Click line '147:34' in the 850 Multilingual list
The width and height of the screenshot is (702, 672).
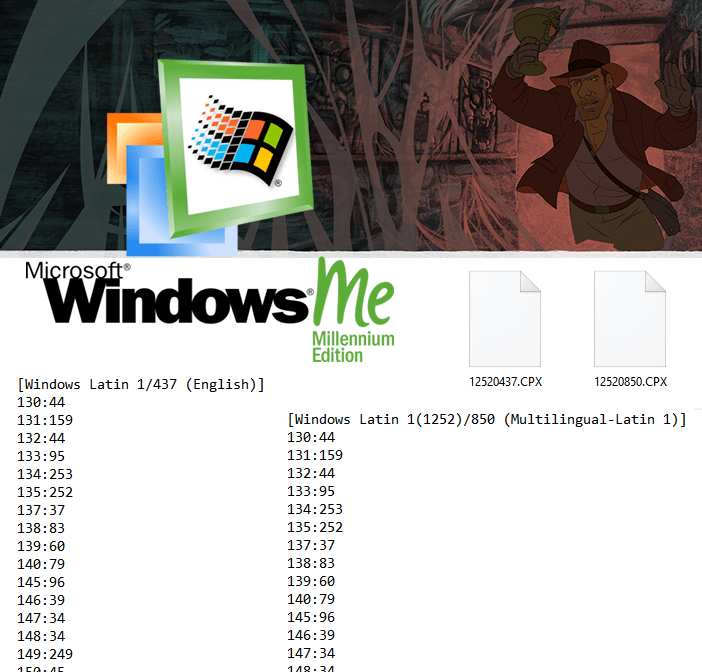(x=311, y=653)
